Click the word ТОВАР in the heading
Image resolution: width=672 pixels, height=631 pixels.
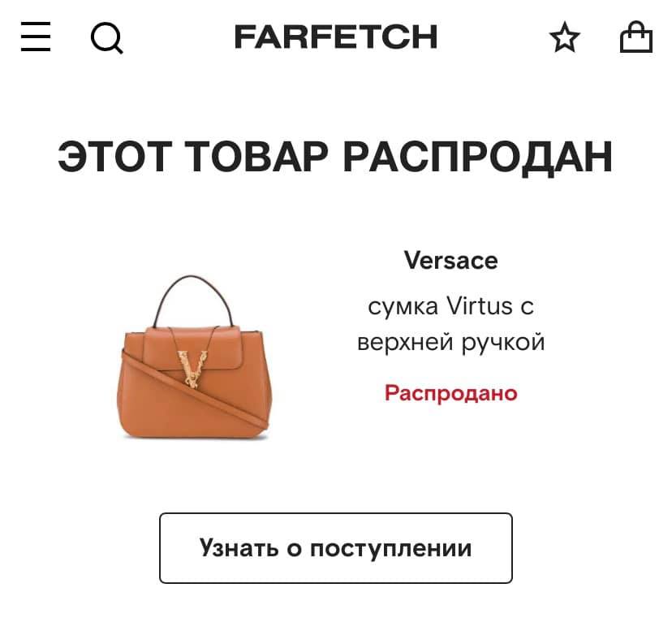tap(257, 157)
